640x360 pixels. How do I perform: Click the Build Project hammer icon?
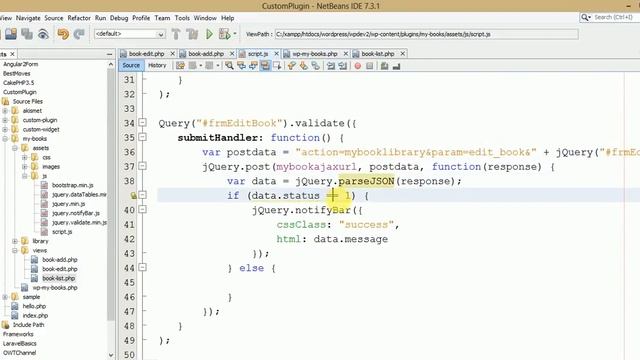pos(176,34)
